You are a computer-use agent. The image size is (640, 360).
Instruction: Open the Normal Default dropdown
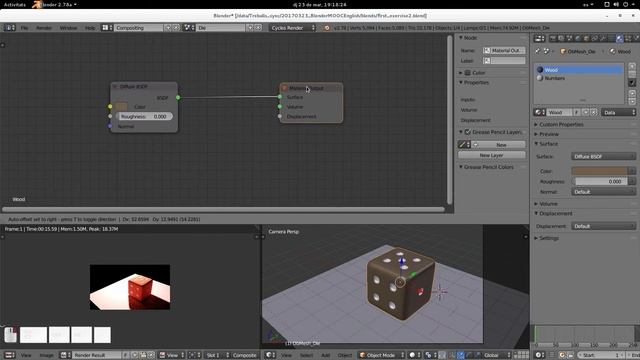pos(603,192)
